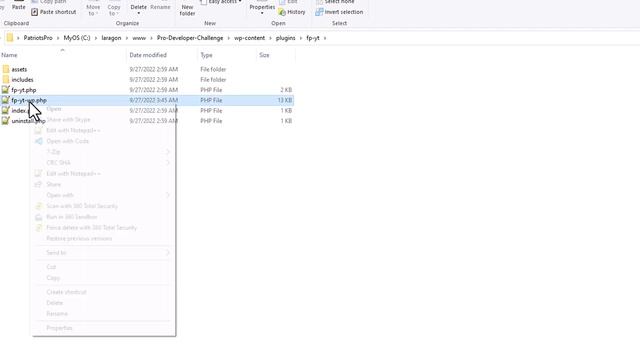Go to wp-content in the breadcrumb
Screen dimensions: 640x360
249,38
